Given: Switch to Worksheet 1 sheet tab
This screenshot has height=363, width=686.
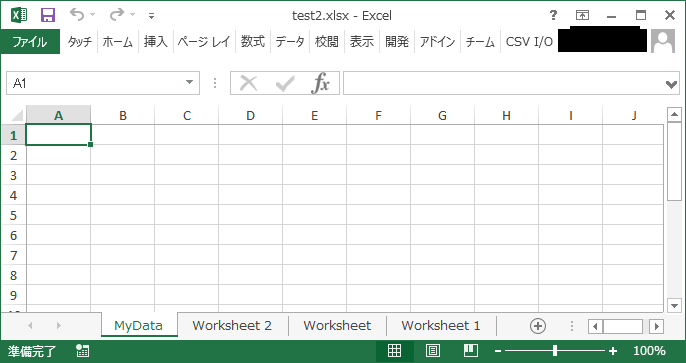Looking at the screenshot, I should tap(441, 326).
